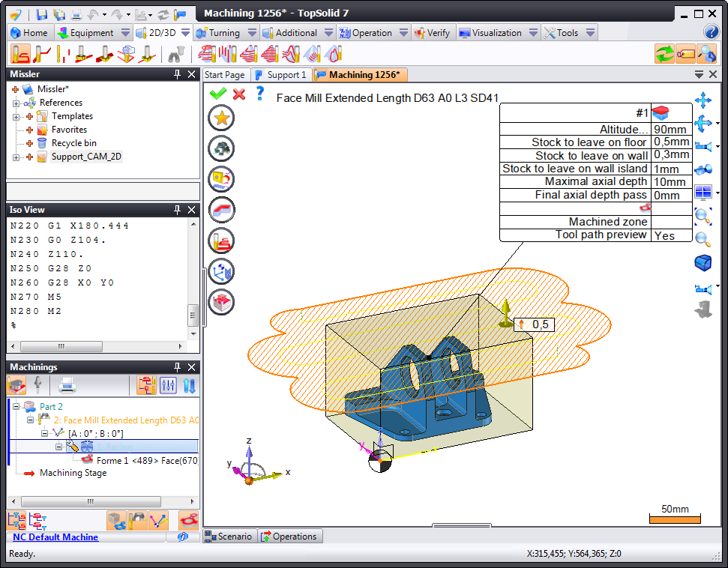Viewport: 728px width, 568px height.
Task: Toggle pin on the Iso View panel
Action: click(x=177, y=210)
